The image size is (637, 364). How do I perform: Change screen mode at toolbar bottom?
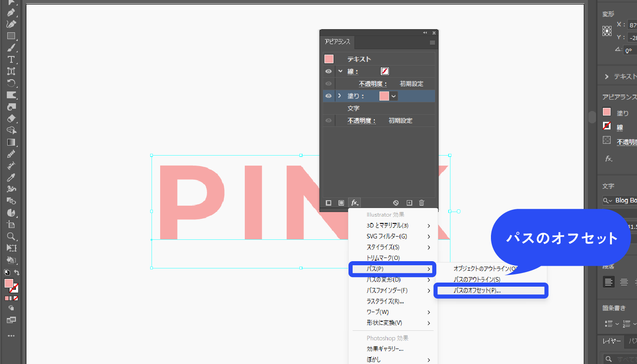tap(11, 320)
